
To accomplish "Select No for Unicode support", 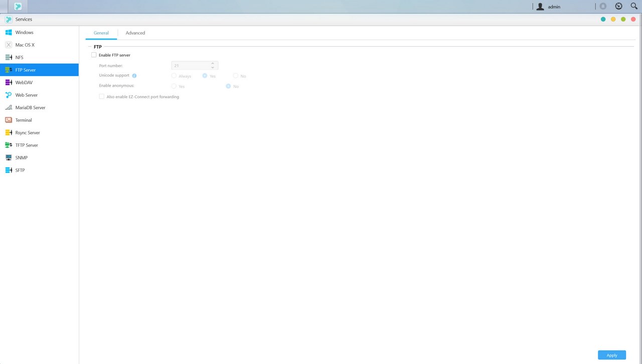I will (236, 76).
